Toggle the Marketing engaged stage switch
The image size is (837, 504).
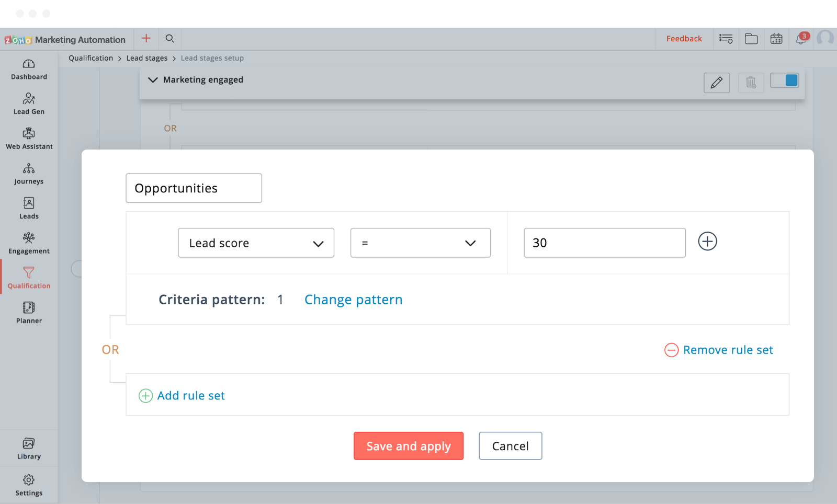tap(785, 81)
